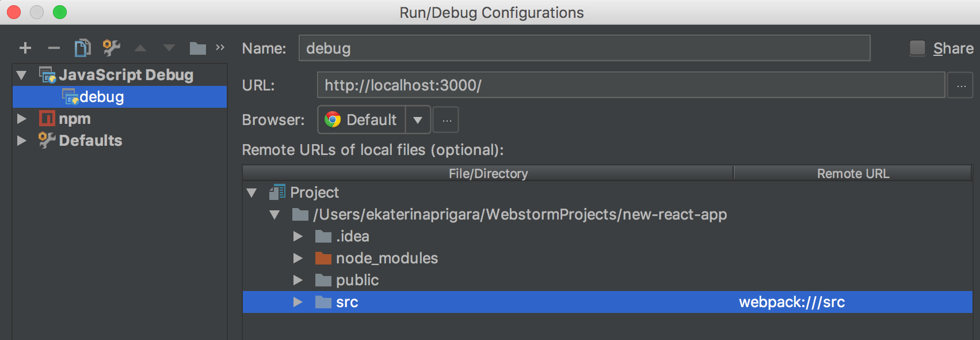Click the Chrome browser icon
Image resolution: width=980 pixels, height=340 pixels.
coord(333,119)
